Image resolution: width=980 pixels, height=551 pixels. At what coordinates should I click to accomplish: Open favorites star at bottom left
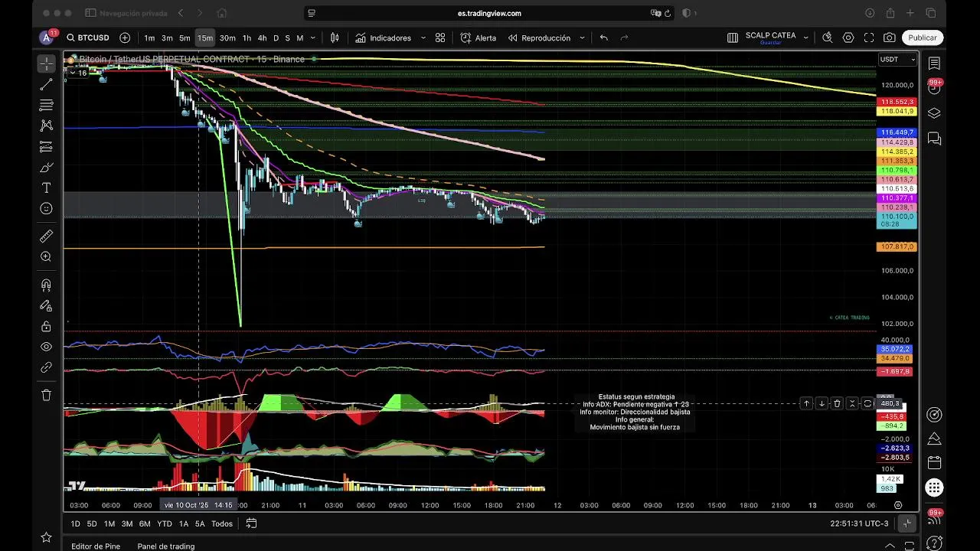[46, 538]
